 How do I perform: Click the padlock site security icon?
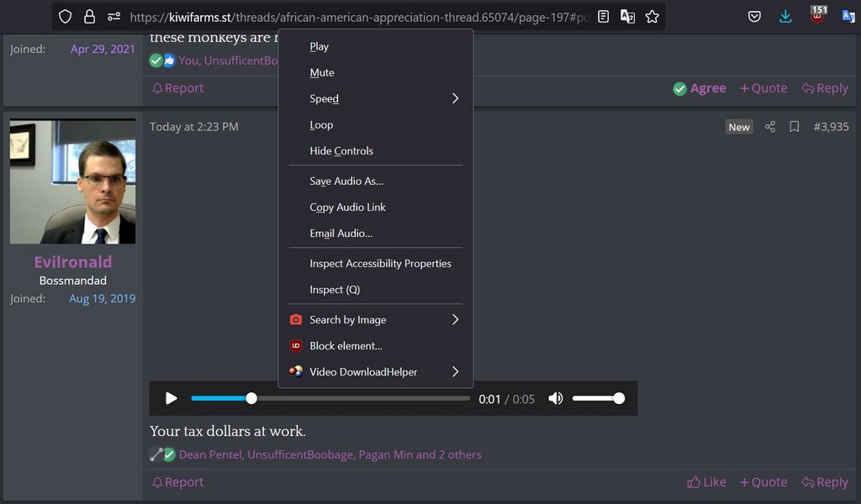[x=89, y=17]
